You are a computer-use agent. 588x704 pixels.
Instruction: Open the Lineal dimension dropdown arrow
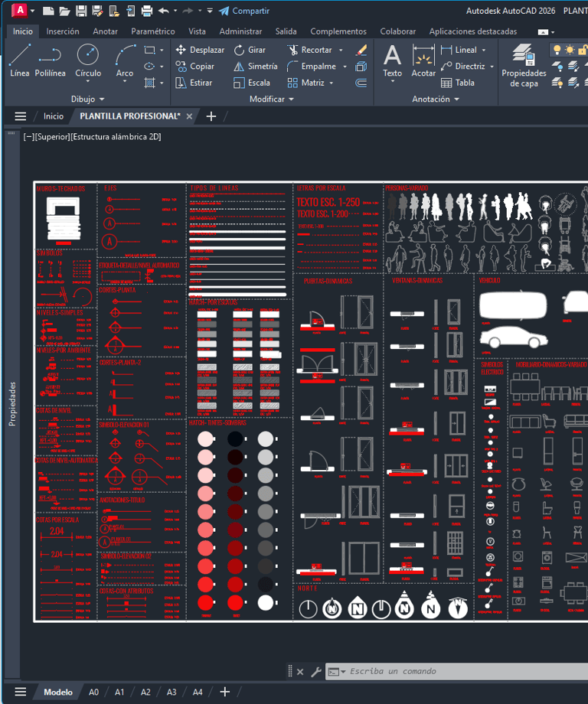tap(484, 50)
